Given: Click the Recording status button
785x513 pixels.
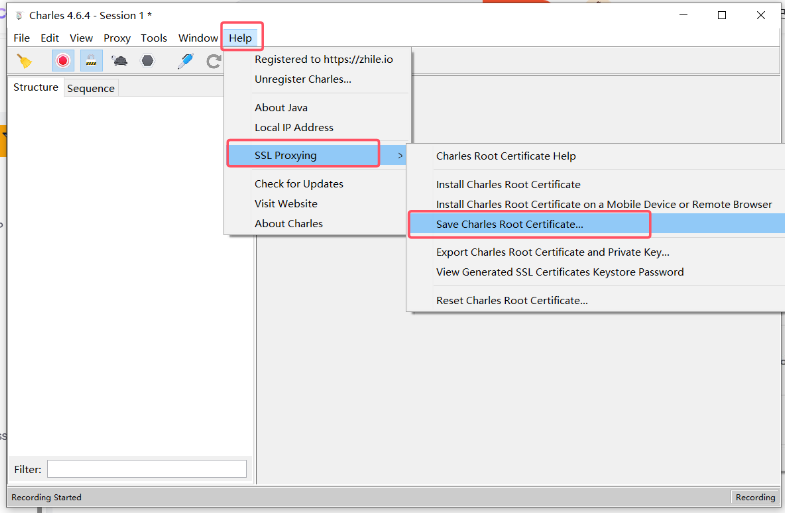Looking at the screenshot, I should coord(755,497).
